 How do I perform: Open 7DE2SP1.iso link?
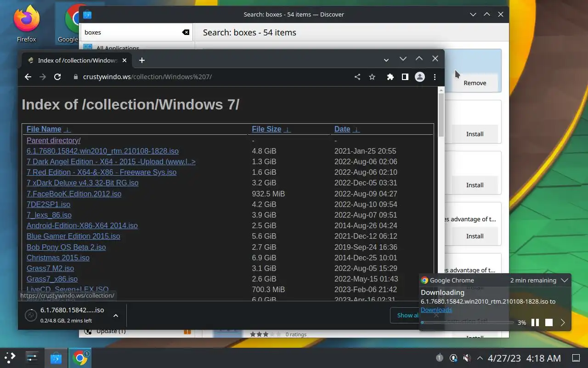[48, 204]
